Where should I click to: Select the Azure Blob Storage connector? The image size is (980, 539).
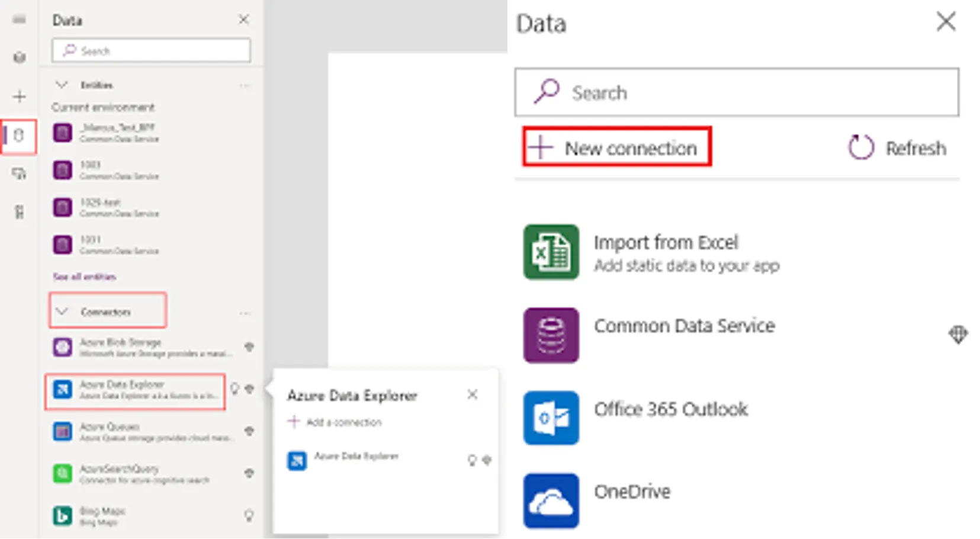142,348
